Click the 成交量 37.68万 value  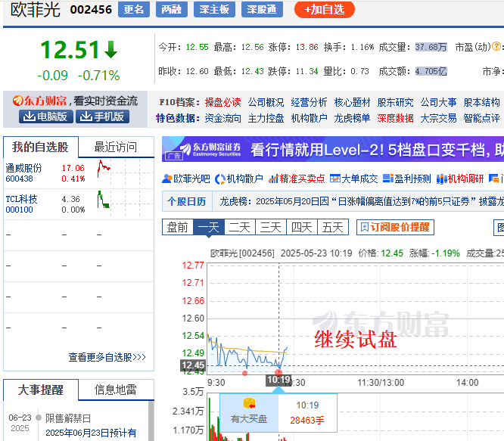(x=431, y=47)
